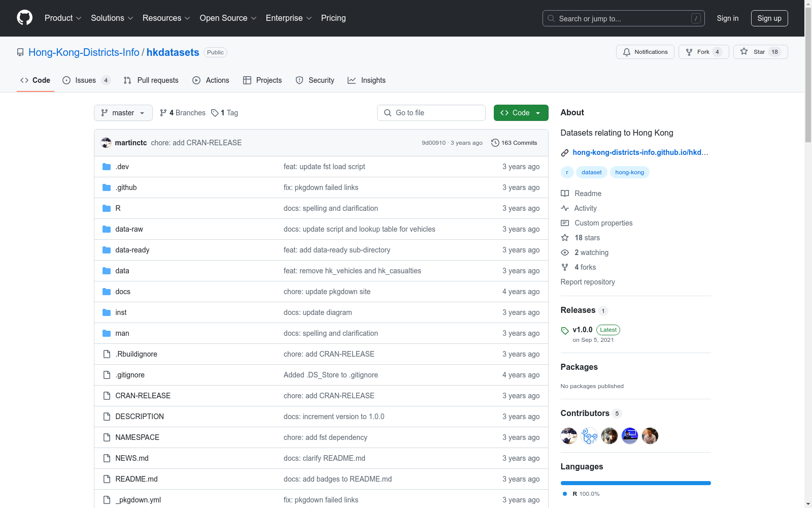This screenshot has width=812, height=508.
Task: Open the Insights tab
Action: (x=366, y=80)
